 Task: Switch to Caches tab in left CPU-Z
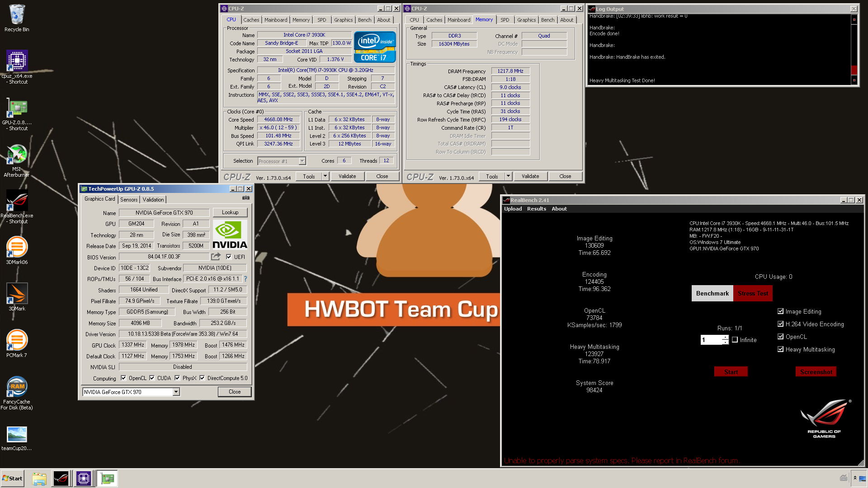251,20
